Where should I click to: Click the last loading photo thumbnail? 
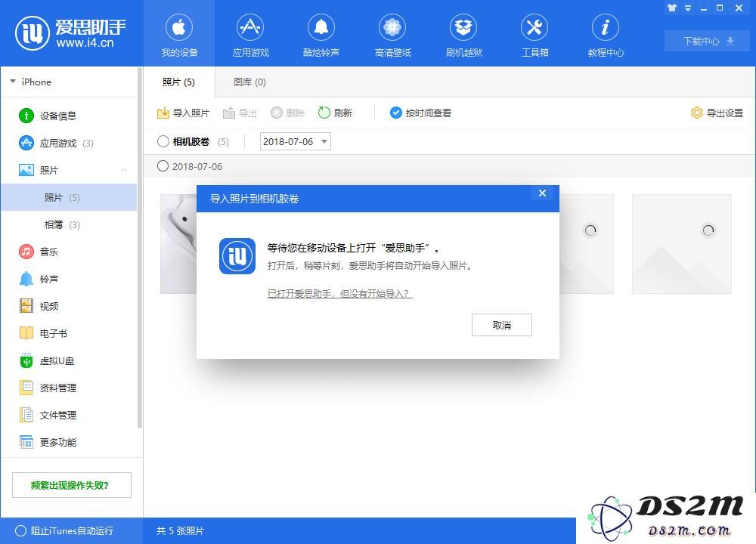681,244
